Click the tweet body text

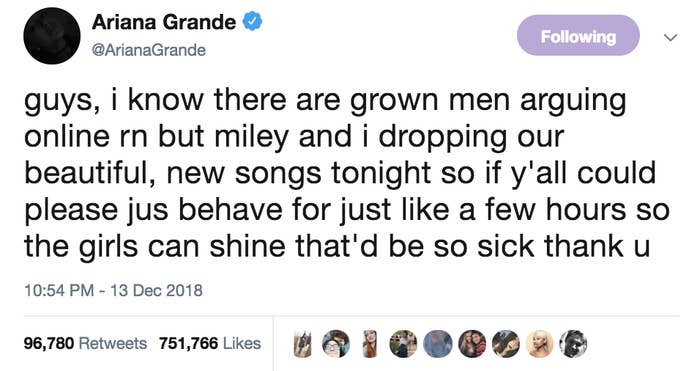pos(347,173)
